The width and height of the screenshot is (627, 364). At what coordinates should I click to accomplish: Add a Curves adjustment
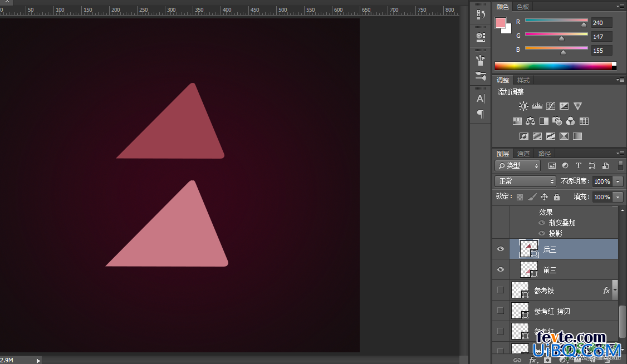click(551, 106)
